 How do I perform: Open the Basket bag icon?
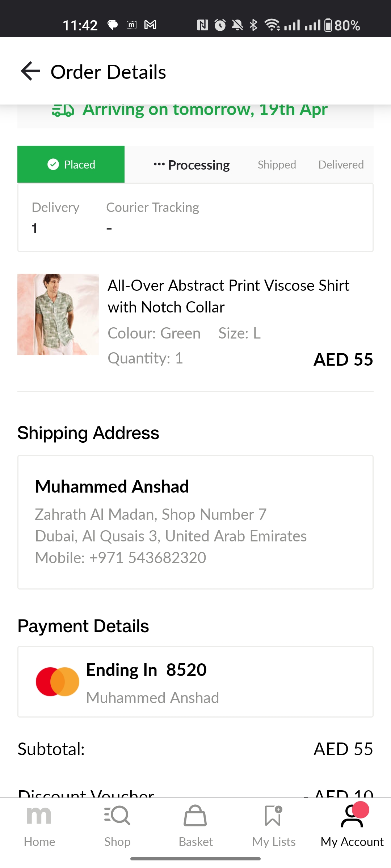pyautogui.click(x=195, y=816)
